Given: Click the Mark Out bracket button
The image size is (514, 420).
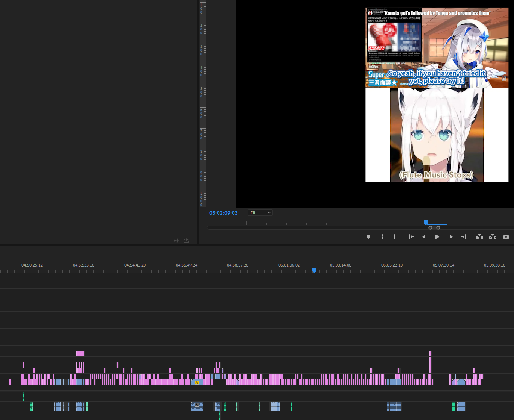Looking at the screenshot, I should [394, 237].
